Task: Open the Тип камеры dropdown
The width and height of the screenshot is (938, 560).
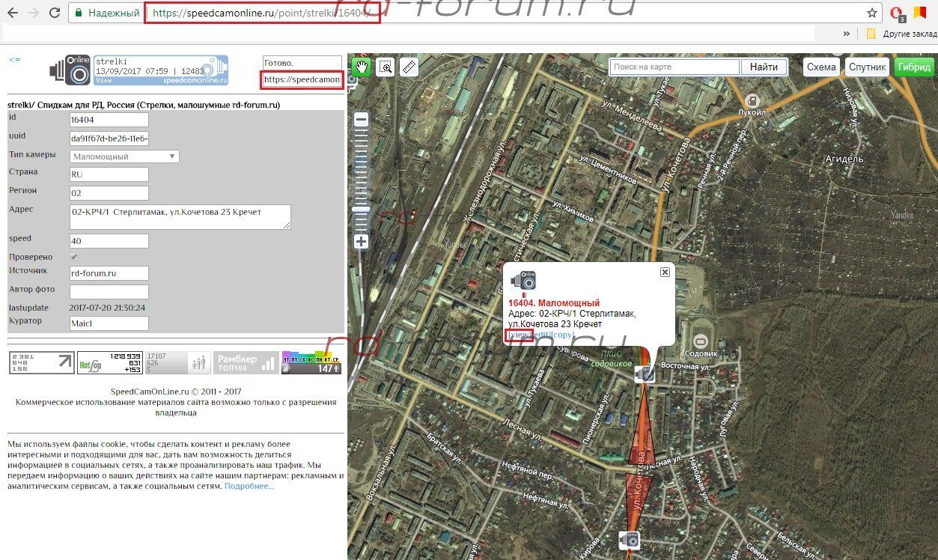Action: click(x=125, y=156)
